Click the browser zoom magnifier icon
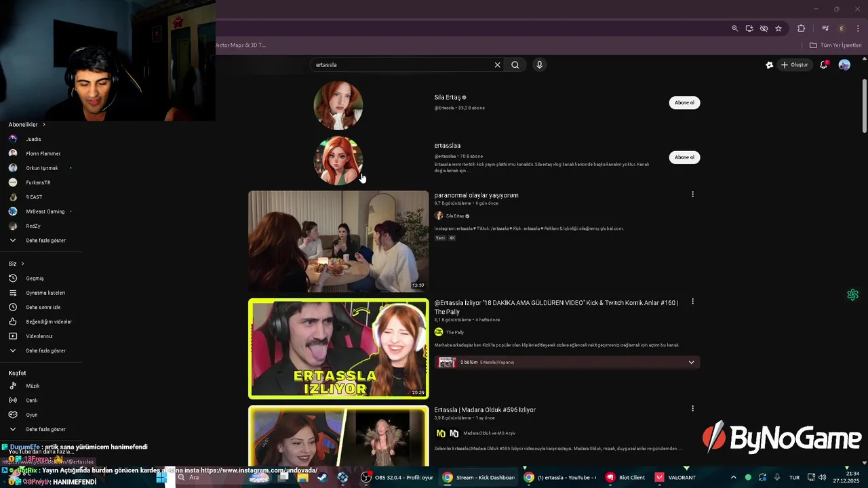 734,28
